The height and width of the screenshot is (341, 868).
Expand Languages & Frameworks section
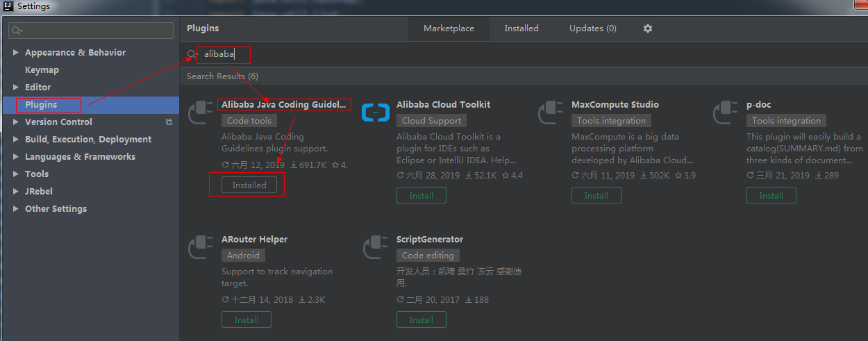pos(16,157)
